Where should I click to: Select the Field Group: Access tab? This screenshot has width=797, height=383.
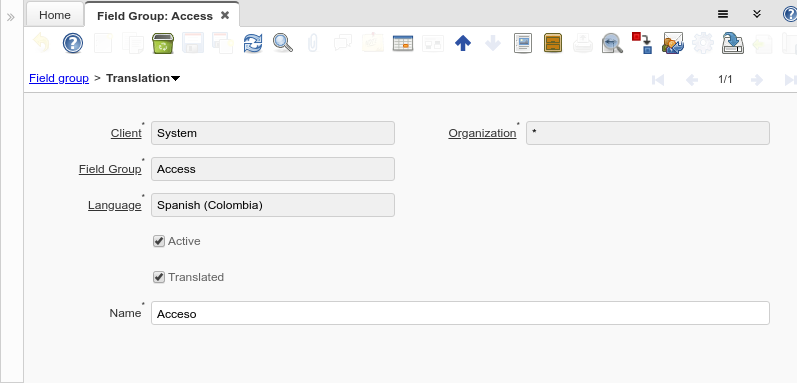tap(155, 16)
